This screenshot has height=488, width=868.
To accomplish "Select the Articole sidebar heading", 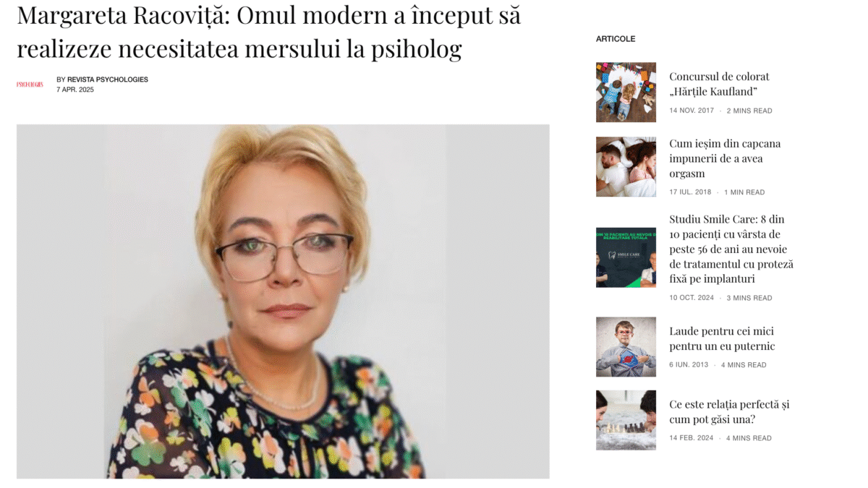I will click(616, 39).
